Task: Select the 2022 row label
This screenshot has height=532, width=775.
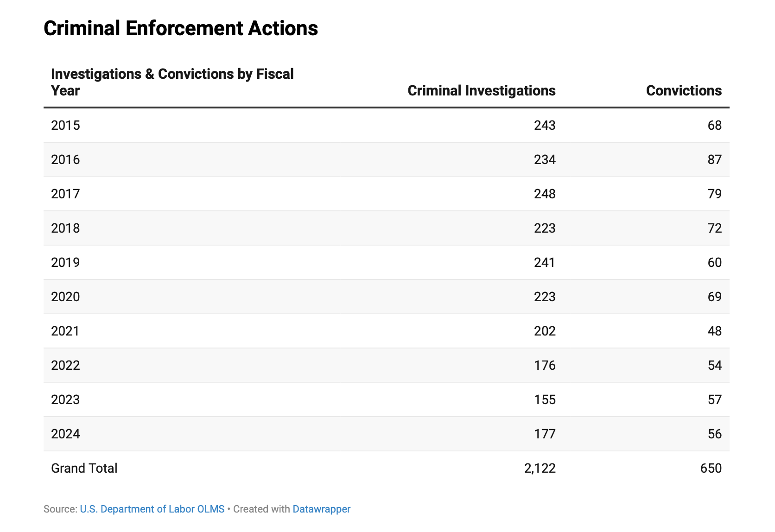Action: coord(65,366)
